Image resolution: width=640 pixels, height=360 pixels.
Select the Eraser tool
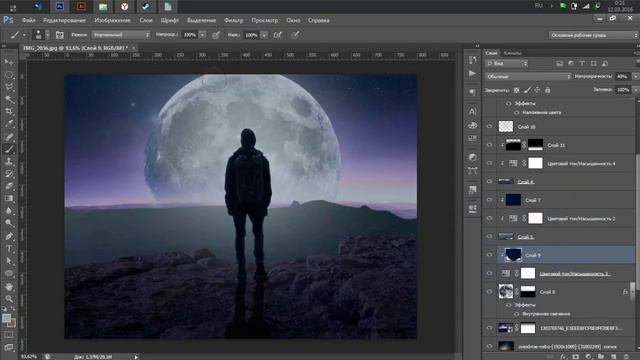coord(9,186)
